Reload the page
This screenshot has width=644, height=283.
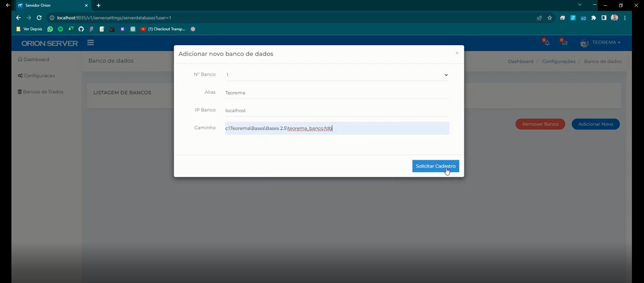tap(39, 18)
